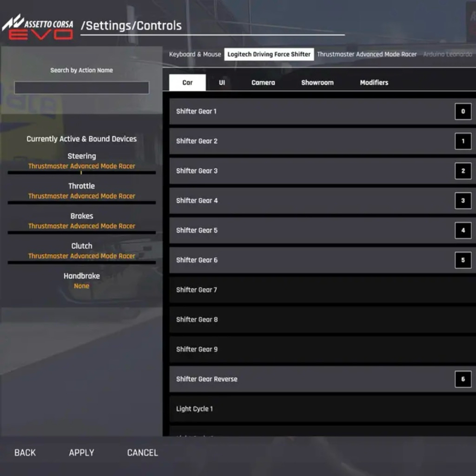
Task: Click Steering's Thrustmaster Advanced Mode Racer text
Action: point(82,166)
